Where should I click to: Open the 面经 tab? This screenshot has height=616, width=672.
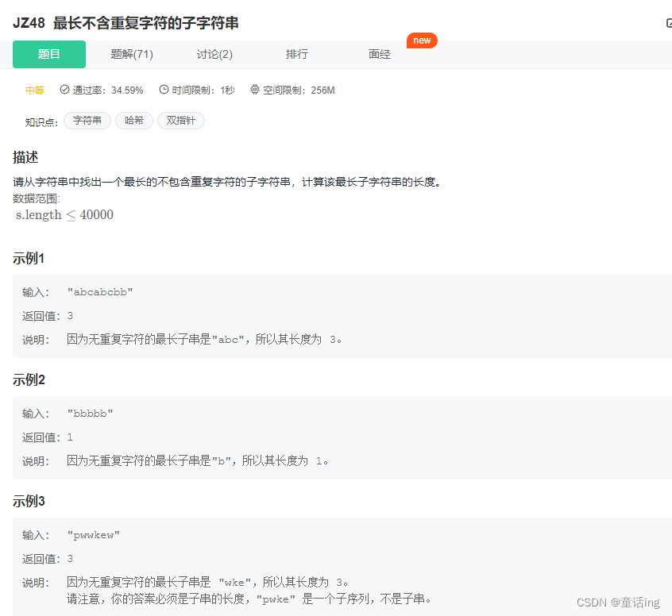point(379,54)
